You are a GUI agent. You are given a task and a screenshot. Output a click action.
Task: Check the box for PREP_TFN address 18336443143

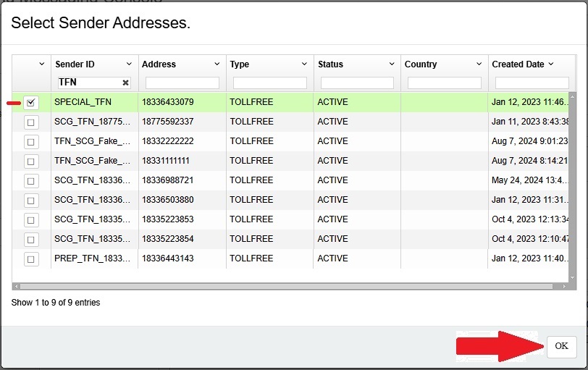coord(31,259)
